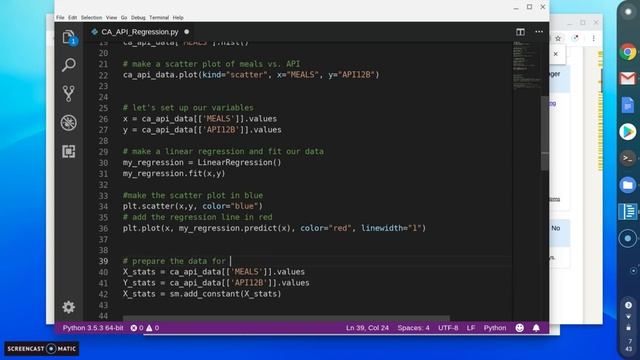This screenshot has width=640, height=360.
Task: Open the Selection menu
Action: coord(91,18)
